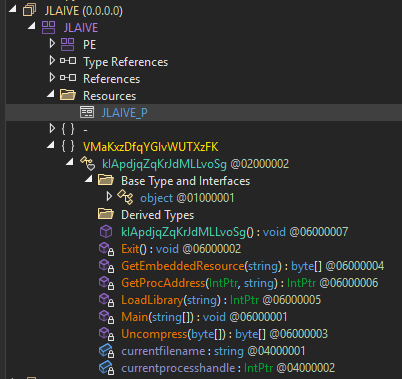The width and height of the screenshot is (402, 379).
Task: Select Main(string[]) : void @06000001
Action: [x=204, y=317]
